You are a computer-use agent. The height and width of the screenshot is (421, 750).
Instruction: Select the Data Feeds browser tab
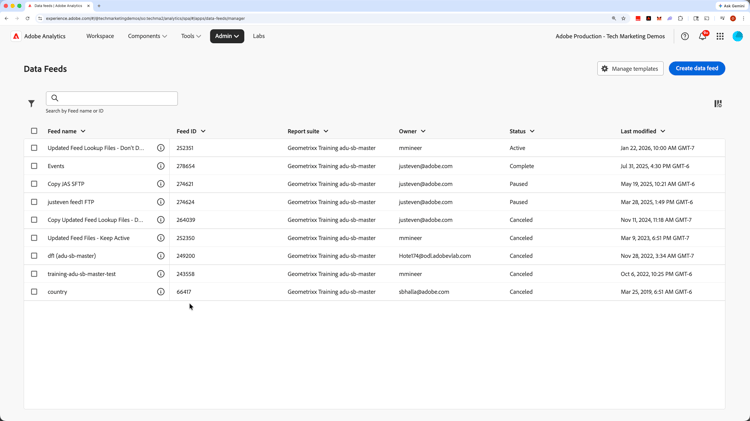point(58,6)
